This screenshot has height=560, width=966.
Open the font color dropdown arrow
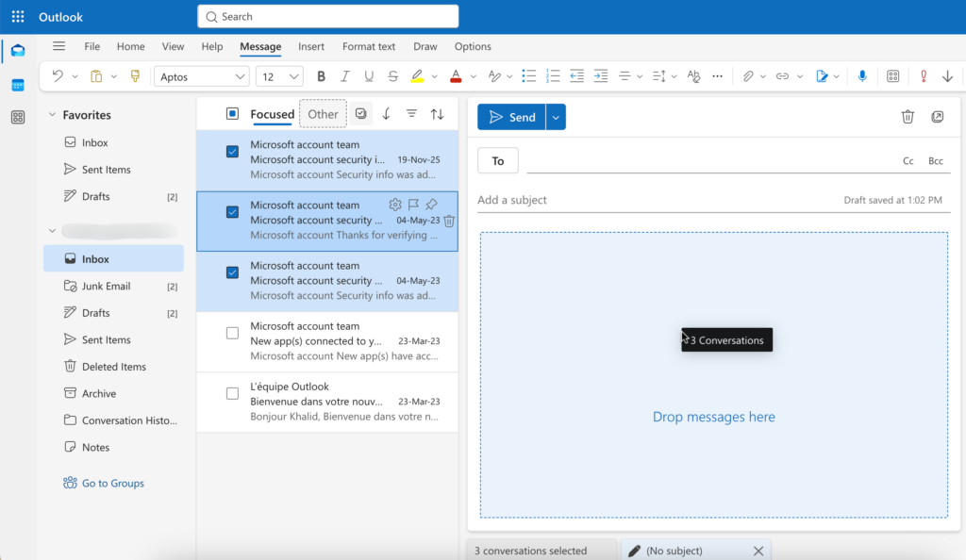click(x=474, y=76)
